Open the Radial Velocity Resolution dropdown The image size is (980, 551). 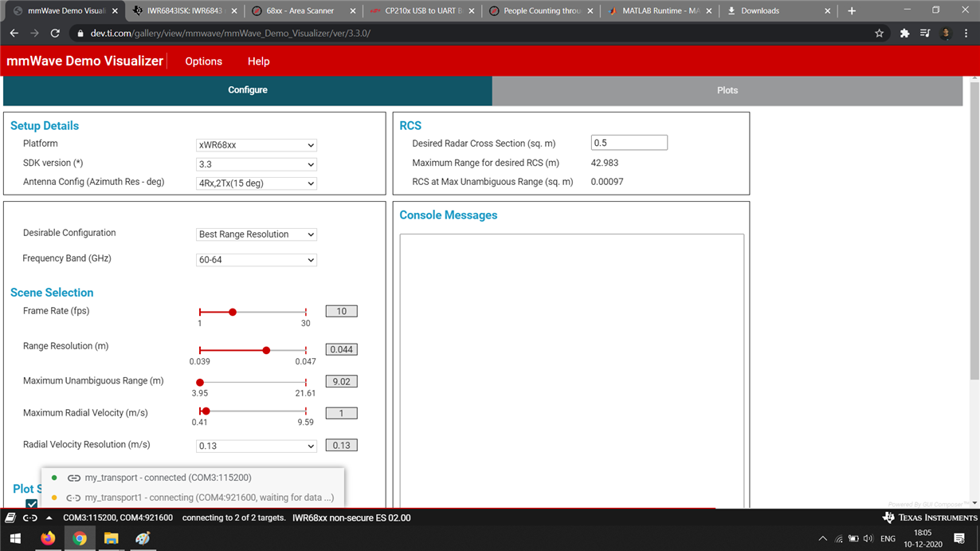click(x=257, y=446)
